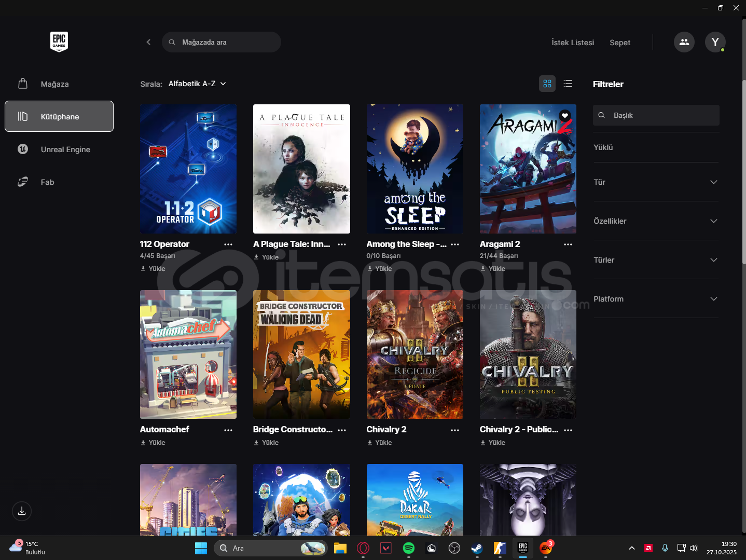Open Automachef cover art
746x560 pixels.
(x=188, y=354)
